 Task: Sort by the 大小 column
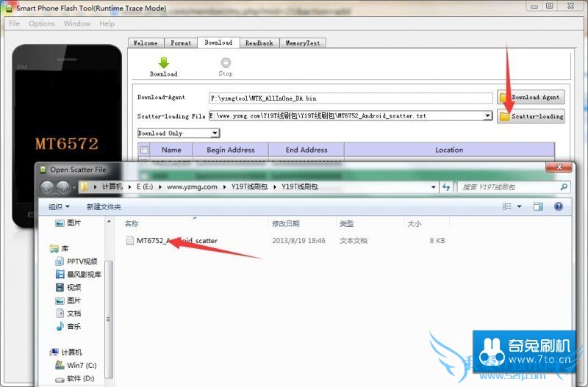tap(415, 224)
